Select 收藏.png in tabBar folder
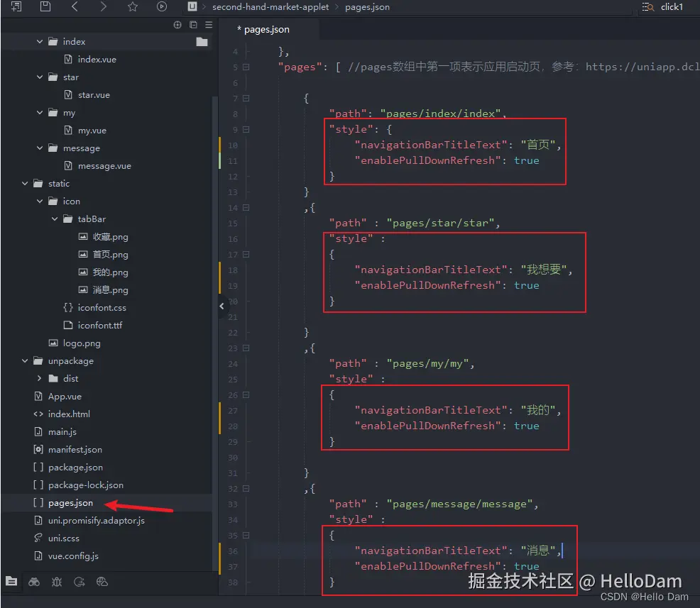The width and height of the screenshot is (700, 608). click(110, 236)
